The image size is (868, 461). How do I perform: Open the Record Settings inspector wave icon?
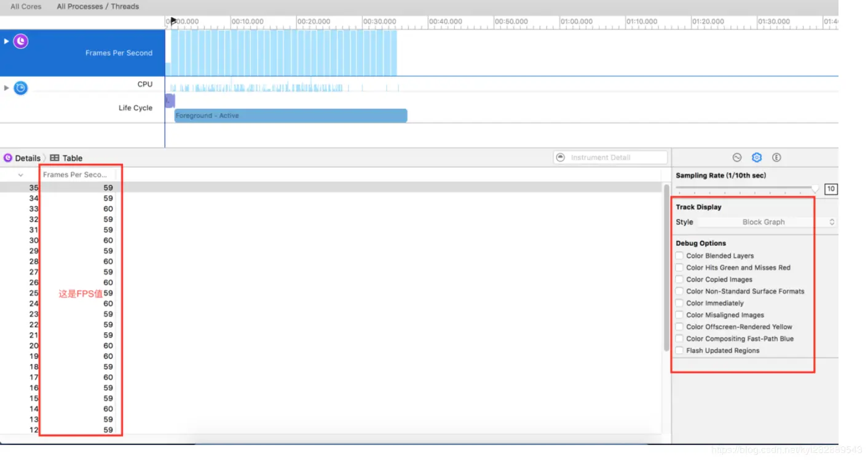pyautogui.click(x=737, y=157)
